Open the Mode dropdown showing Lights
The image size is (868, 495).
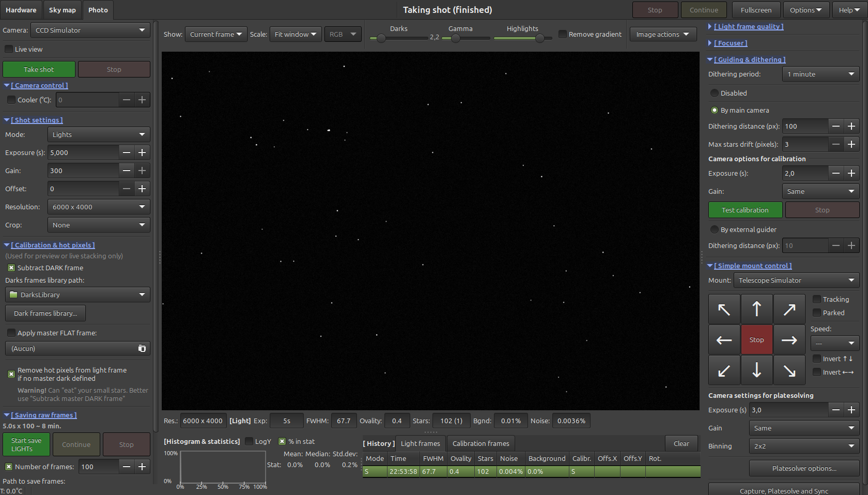99,134
